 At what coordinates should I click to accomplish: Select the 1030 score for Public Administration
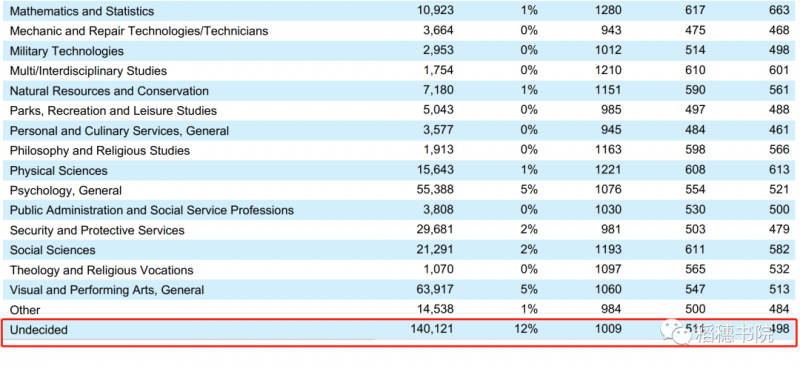pos(608,210)
